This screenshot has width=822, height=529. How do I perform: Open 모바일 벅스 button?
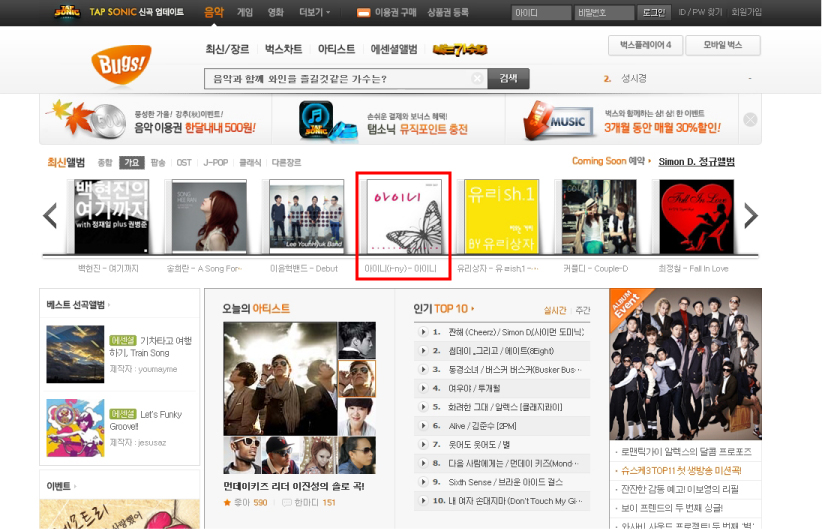click(722, 45)
